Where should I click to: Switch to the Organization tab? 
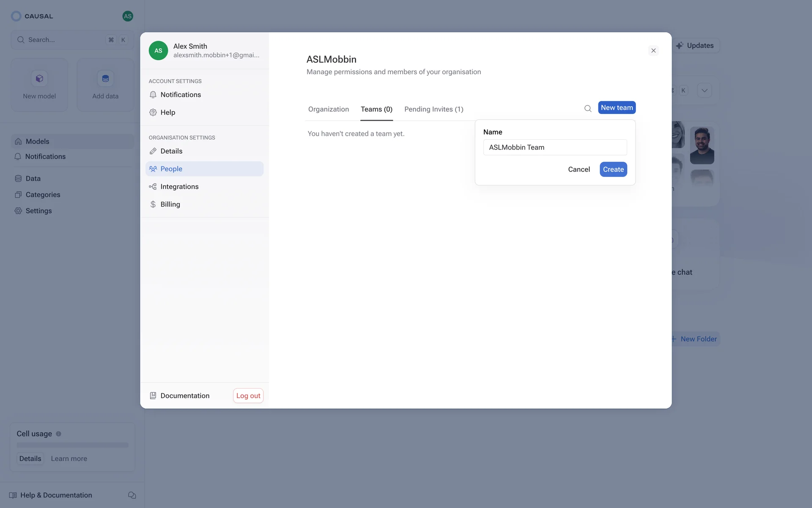tap(329, 109)
